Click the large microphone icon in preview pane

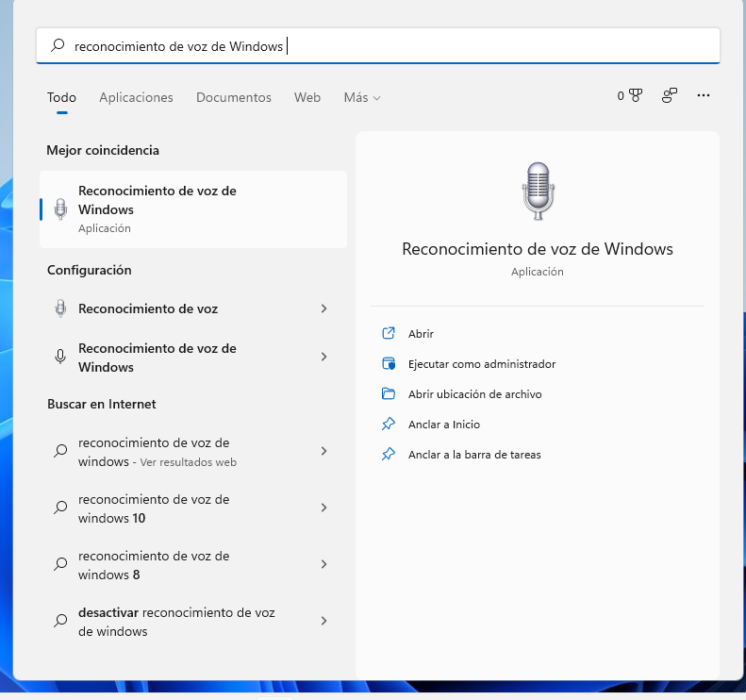[x=537, y=191]
